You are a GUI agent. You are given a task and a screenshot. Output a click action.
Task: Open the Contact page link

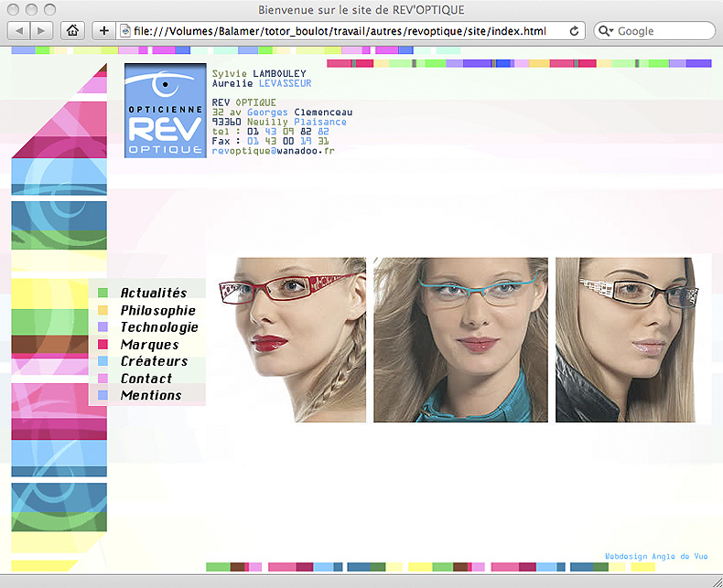[x=146, y=379]
